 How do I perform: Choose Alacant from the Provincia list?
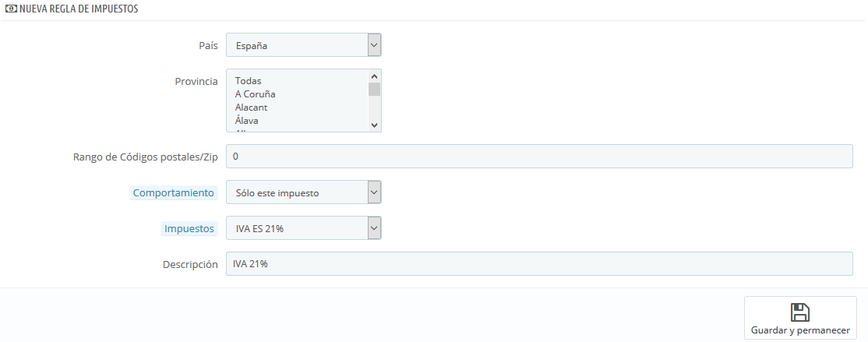pos(251,108)
